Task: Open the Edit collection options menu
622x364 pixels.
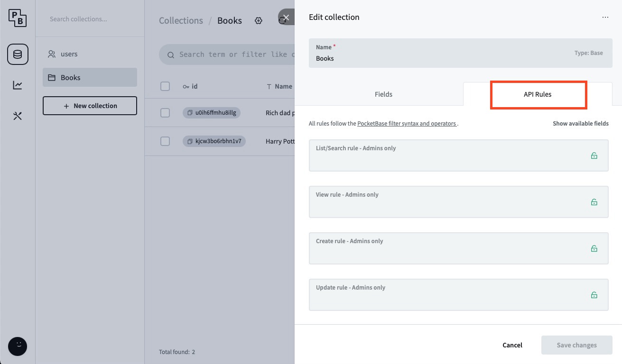Action: pyautogui.click(x=605, y=17)
